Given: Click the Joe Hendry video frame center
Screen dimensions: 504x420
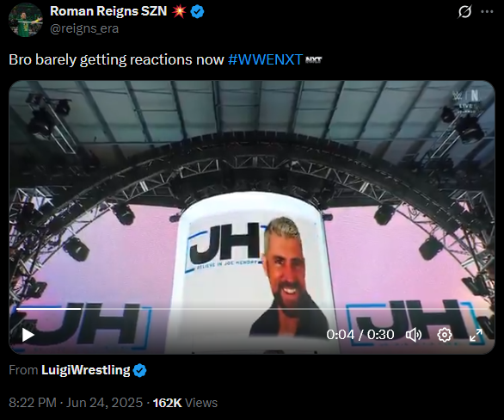Looking at the screenshot, I should [x=252, y=218].
